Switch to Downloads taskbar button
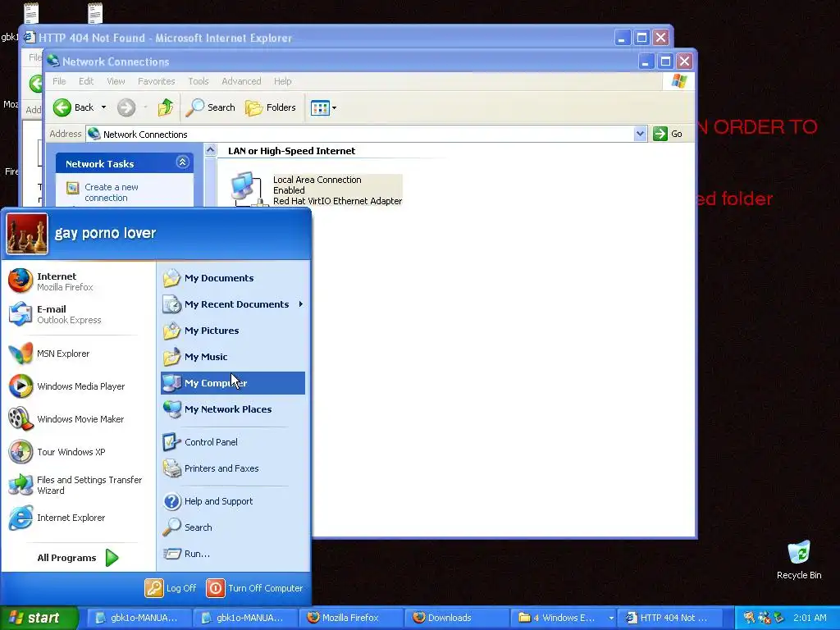840x630 pixels. (x=457, y=618)
